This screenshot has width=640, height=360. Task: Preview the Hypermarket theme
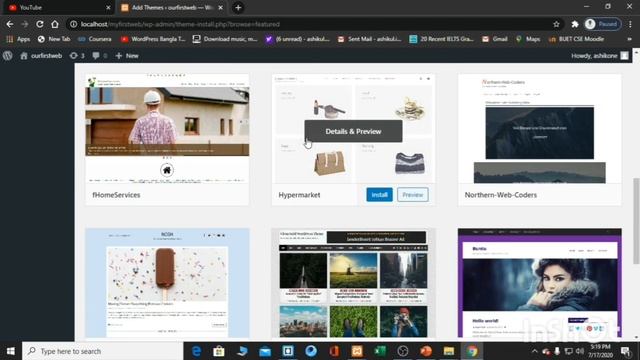pyautogui.click(x=413, y=195)
